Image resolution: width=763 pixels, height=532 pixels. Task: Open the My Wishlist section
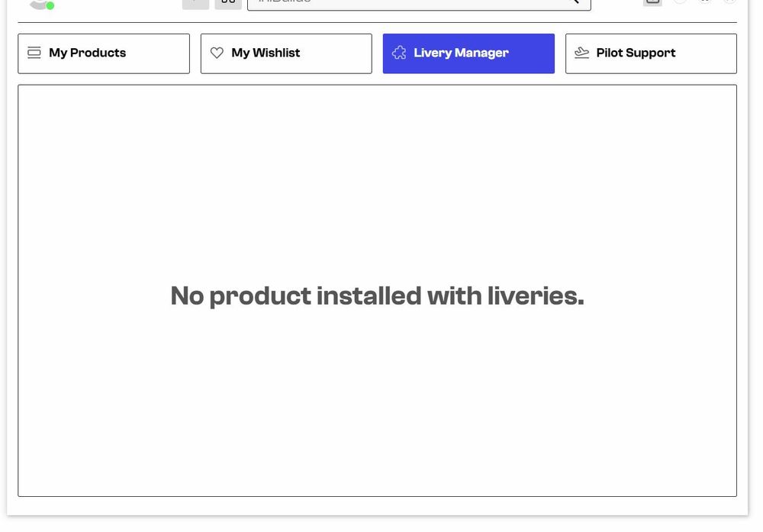pyautogui.click(x=286, y=53)
